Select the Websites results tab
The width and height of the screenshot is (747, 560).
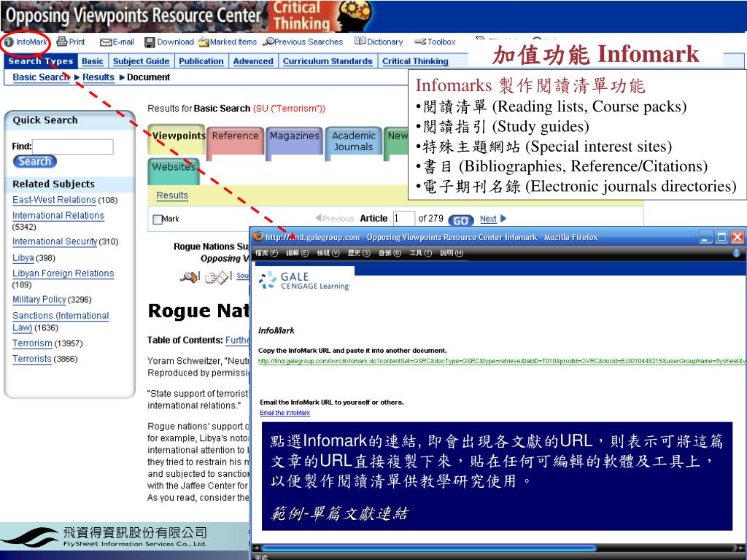coord(174,171)
